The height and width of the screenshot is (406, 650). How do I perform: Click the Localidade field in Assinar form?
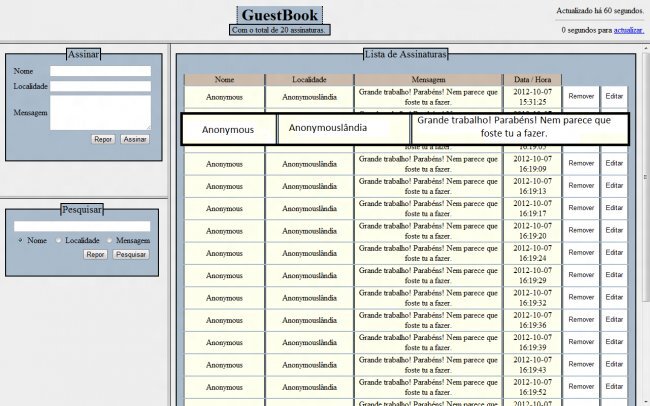click(x=100, y=86)
